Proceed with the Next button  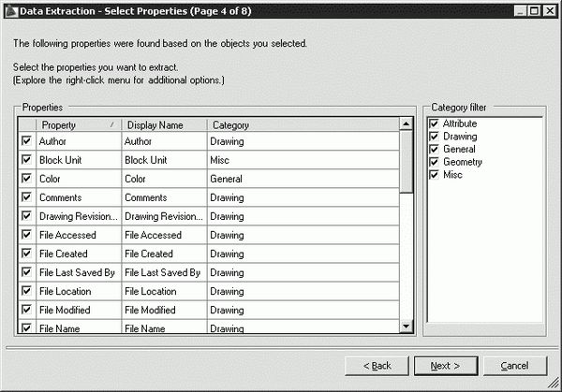(x=446, y=366)
